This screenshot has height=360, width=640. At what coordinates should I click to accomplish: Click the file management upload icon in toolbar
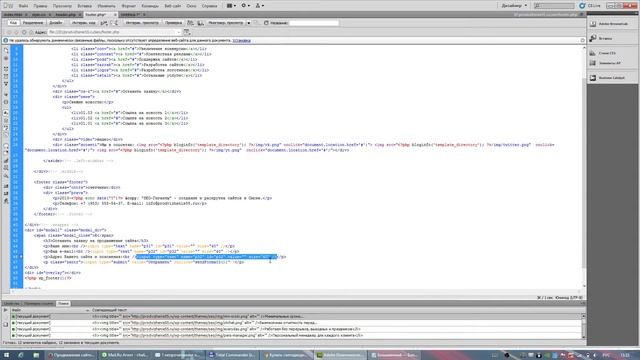click(104, 23)
